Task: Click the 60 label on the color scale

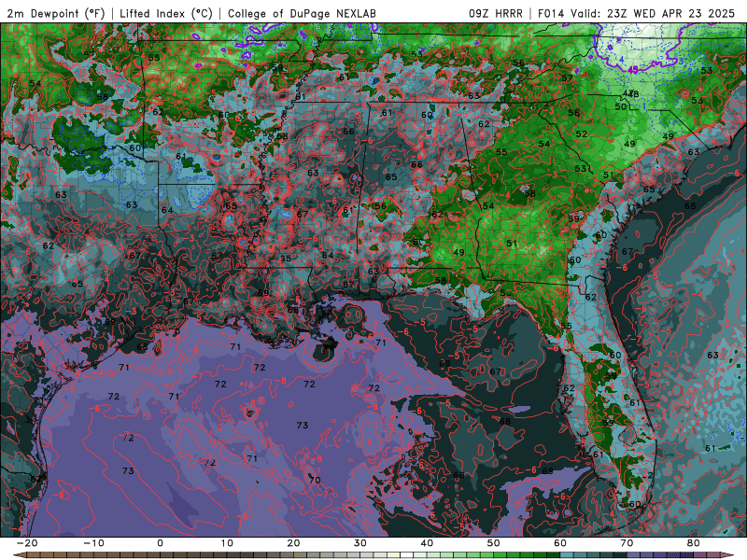Action: coord(560,543)
